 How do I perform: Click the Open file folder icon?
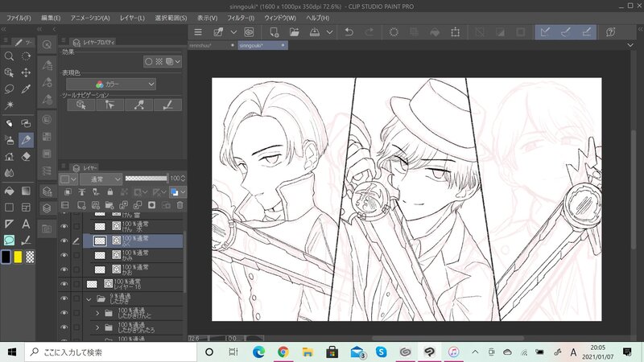(294, 32)
